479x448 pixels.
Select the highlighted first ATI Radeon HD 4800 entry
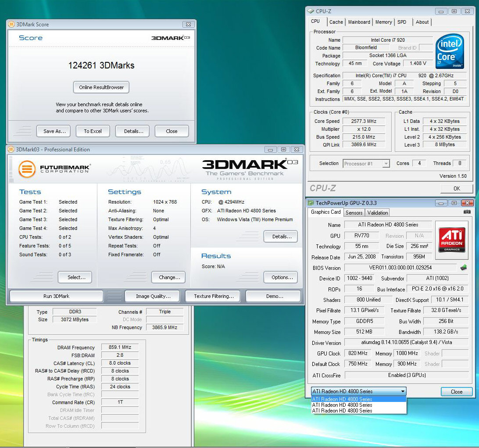359,399
